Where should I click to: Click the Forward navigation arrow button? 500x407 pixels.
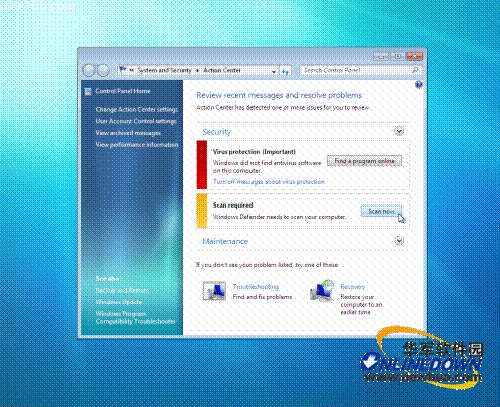coord(103,70)
